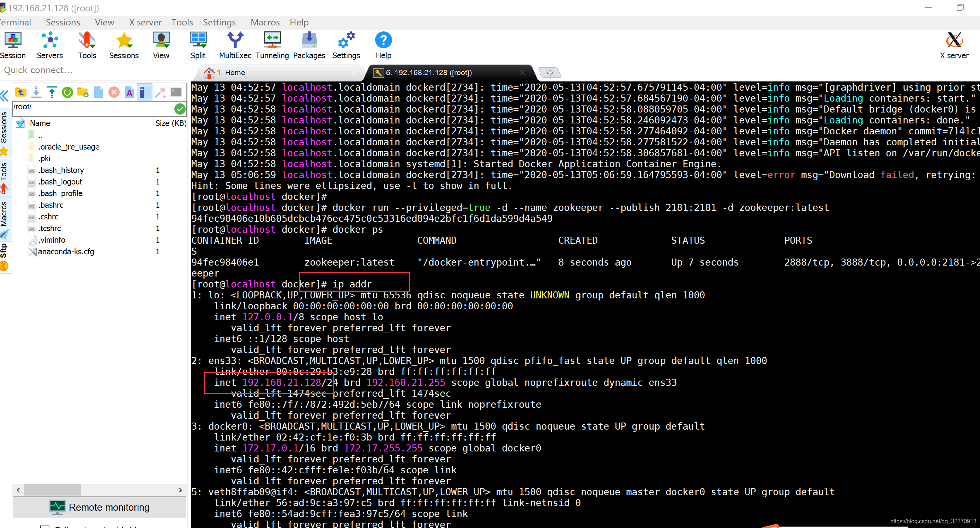Confirm path with green checkmark button
This screenshot has width=980, height=528.
pos(180,109)
